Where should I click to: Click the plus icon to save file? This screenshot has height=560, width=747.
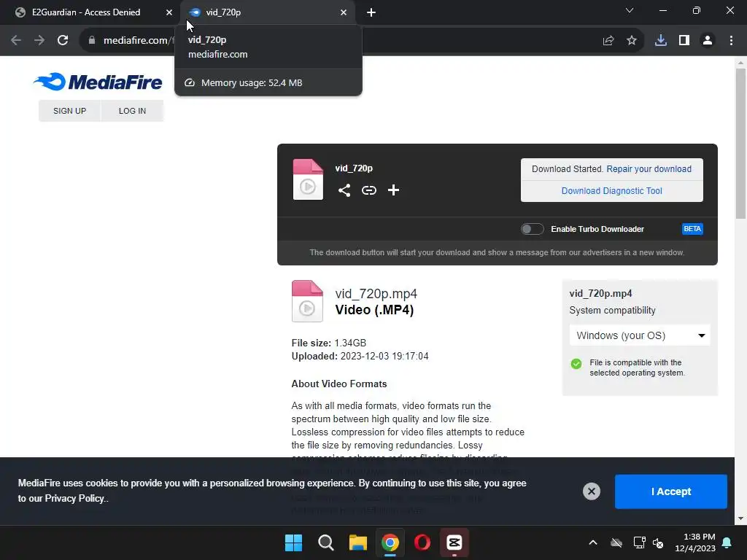pos(393,190)
